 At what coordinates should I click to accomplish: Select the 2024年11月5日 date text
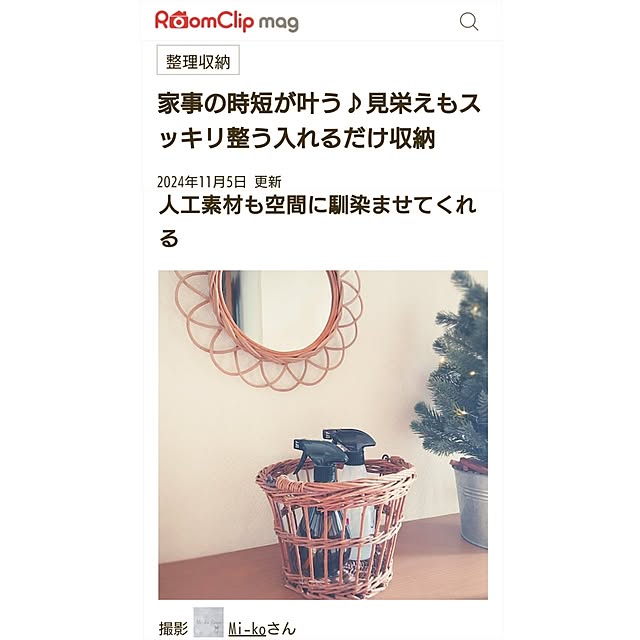(x=202, y=182)
